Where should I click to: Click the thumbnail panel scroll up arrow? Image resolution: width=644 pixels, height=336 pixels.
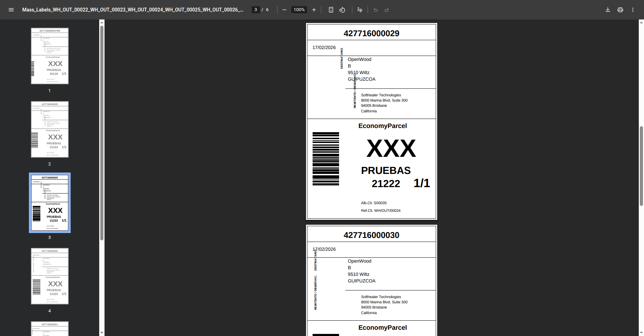[x=102, y=22]
